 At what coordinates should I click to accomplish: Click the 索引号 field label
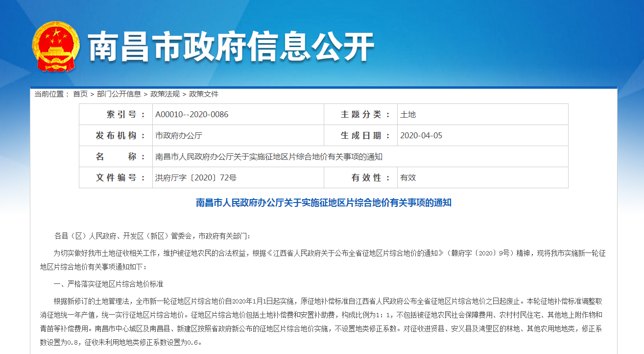(x=125, y=114)
